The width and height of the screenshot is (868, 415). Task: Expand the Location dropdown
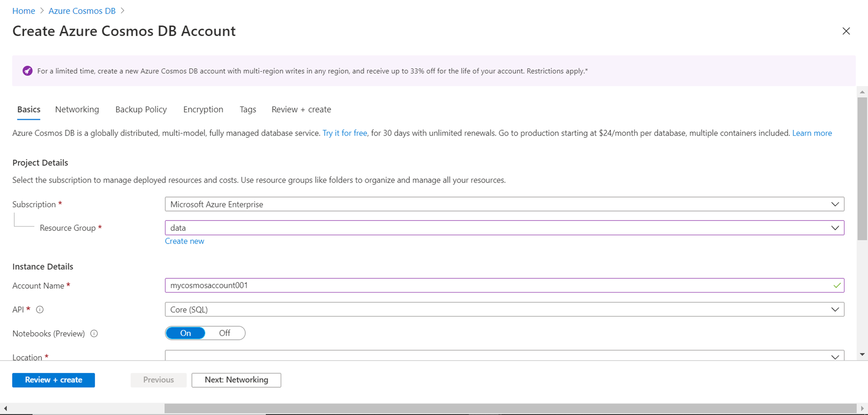tap(504, 356)
